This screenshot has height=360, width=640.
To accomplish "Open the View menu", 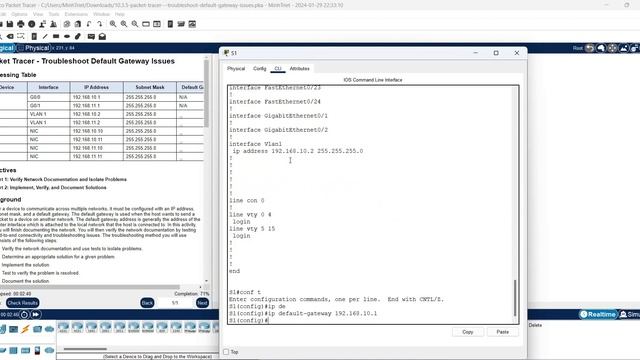I will [x=38, y=14].
